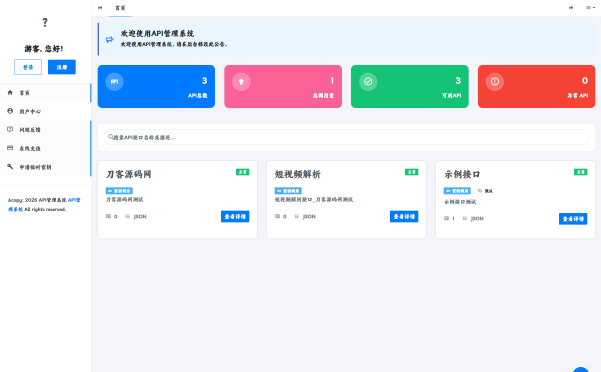Image resolution: width=601 pixels, height=372 pixels.
Task: Click the 注册 register button
Action: pos(62,67)
